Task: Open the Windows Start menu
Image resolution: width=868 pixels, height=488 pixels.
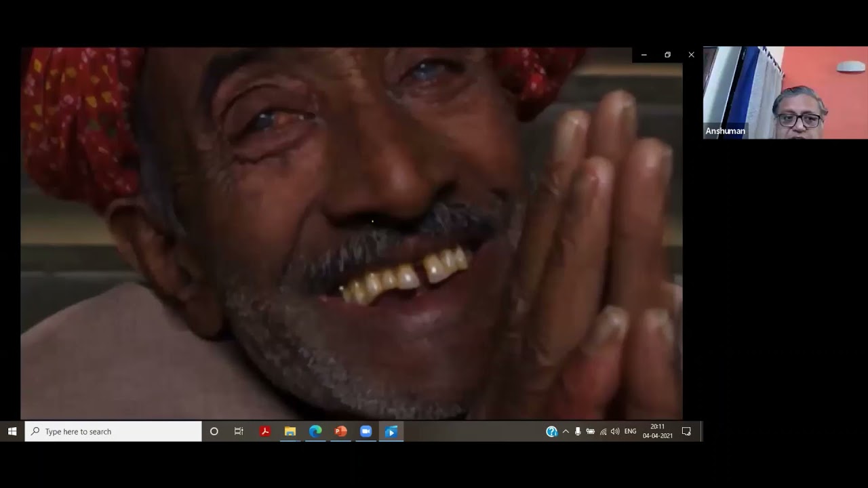Action: coord(12,431)
